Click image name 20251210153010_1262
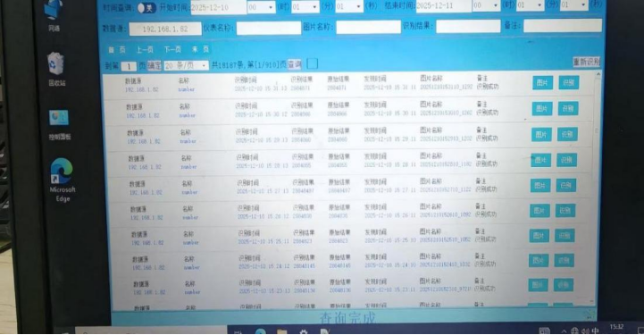The image size is (644, 335). tap(446, 113)
